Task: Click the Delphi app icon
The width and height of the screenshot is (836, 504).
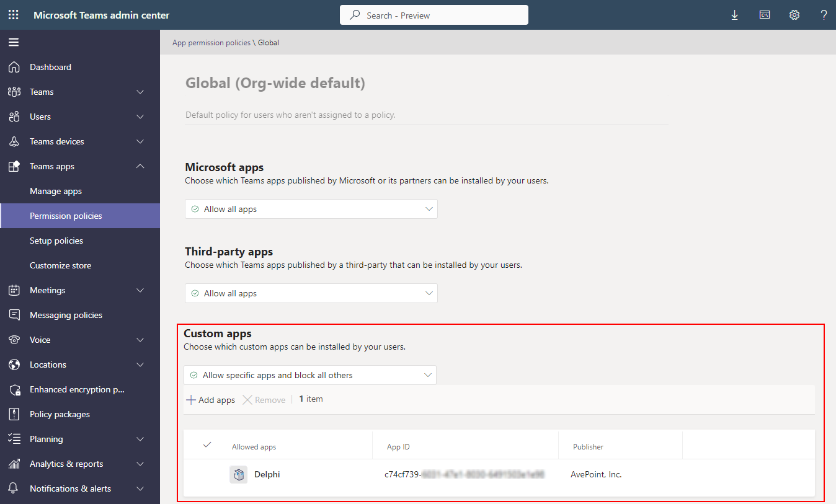Action: pyautogui.click(x=238, y=475)
